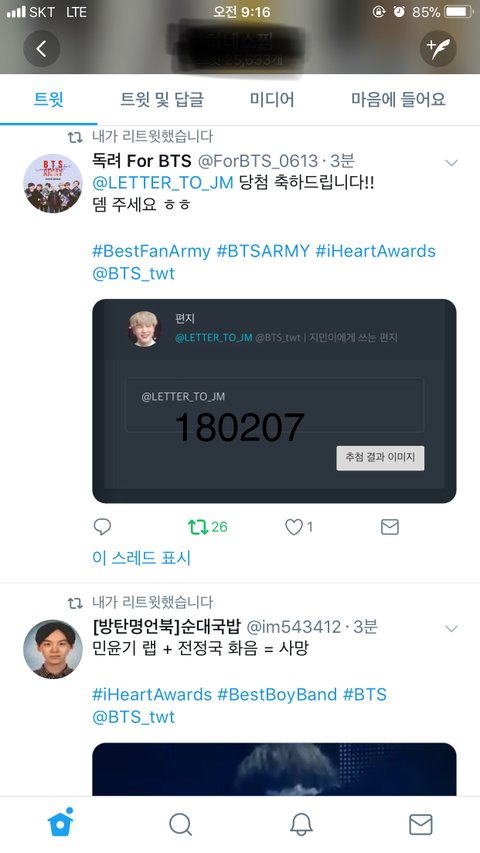Open the Notifications bell in bottom bar

[301, 824]
